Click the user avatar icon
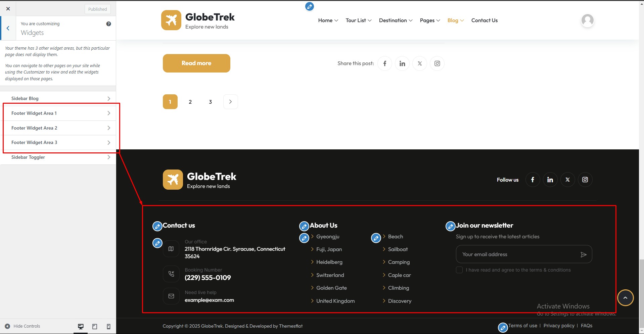 point(587,20)
